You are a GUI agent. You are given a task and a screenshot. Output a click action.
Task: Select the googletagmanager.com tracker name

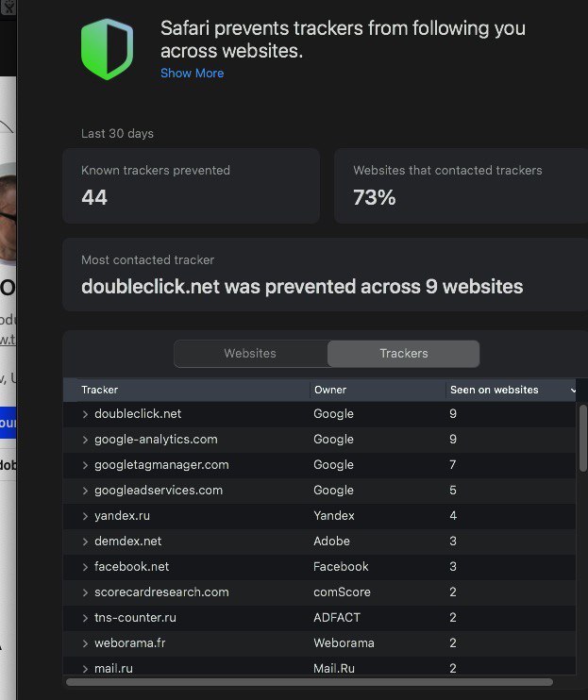click(161, 465)
